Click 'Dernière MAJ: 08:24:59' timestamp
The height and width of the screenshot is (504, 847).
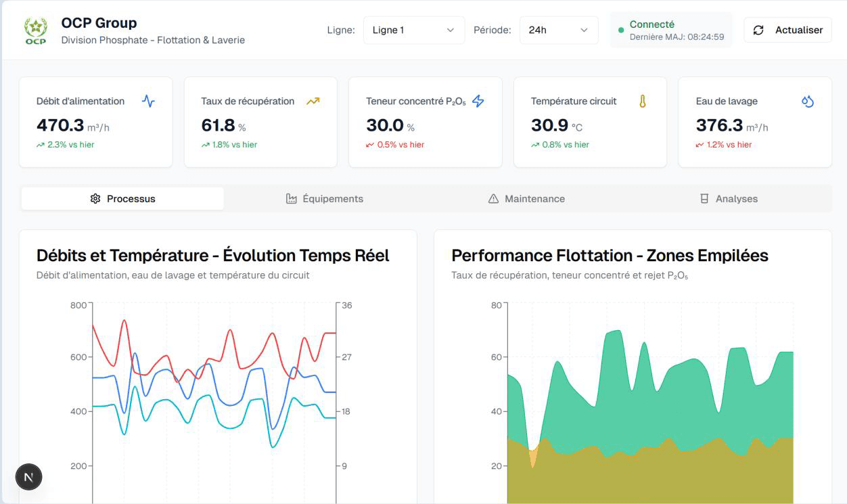[677, 37]
